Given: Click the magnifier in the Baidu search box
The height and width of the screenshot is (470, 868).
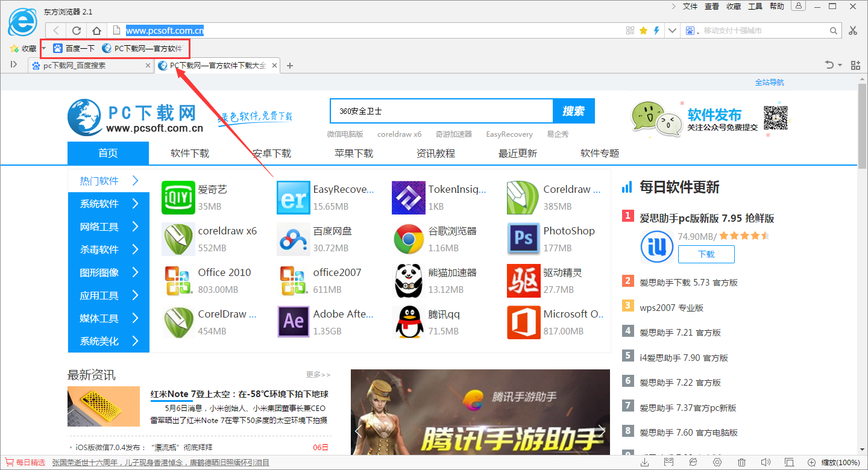Looking at the screenshot, I should point(833,30).
